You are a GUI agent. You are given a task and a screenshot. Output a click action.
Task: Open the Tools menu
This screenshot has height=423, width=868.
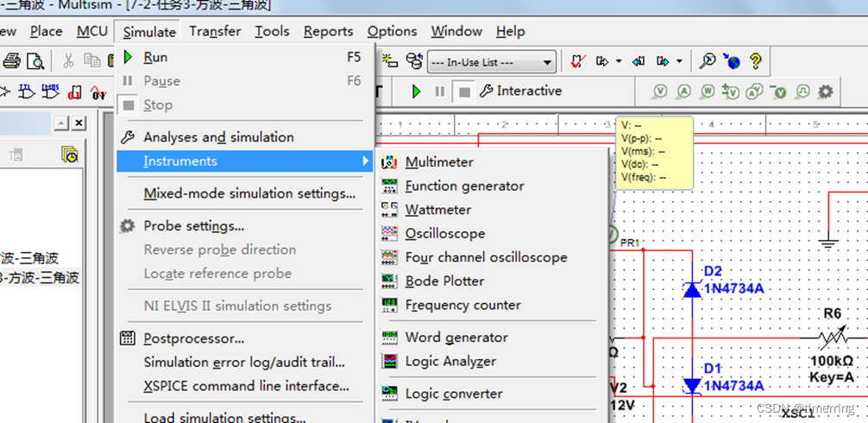[x=272, y=31]
